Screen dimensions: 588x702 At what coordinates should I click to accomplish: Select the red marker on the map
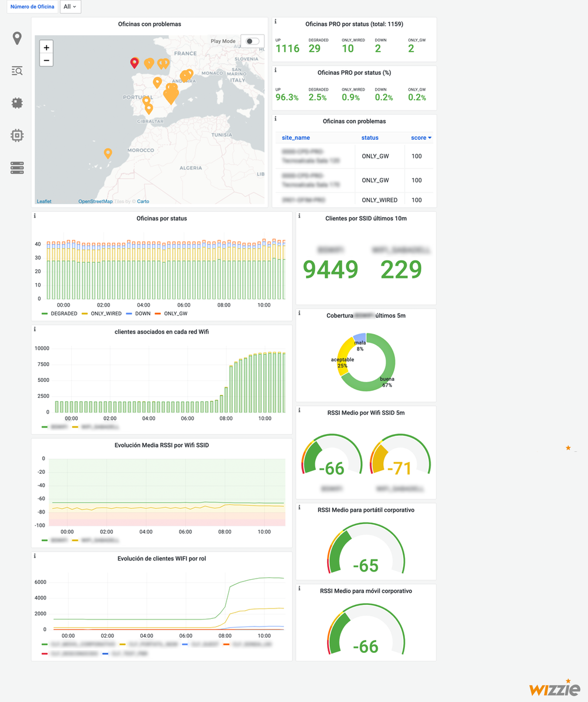click(x=134, y=63)
